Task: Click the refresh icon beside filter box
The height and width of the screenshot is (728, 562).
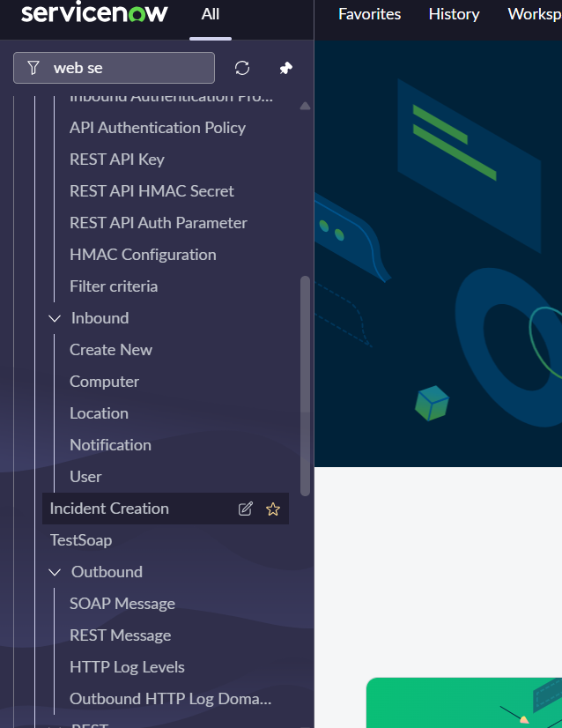Action: (242, 68)
